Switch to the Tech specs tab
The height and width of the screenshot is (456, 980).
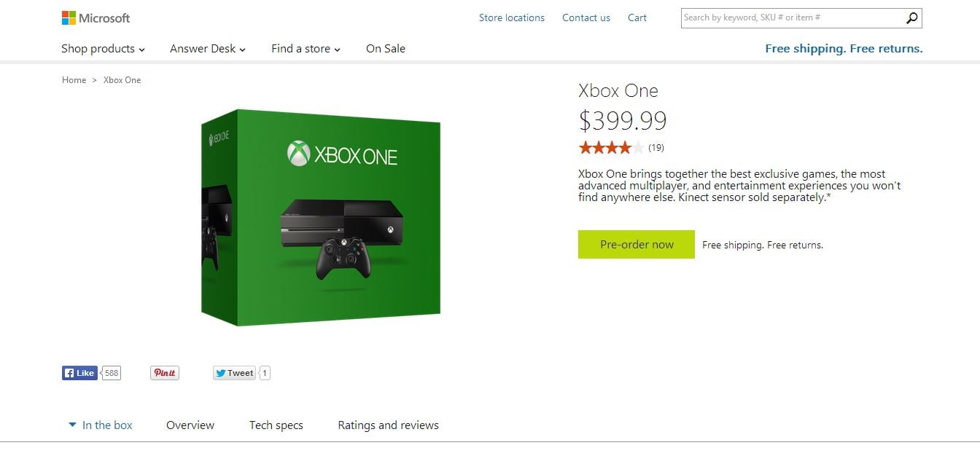(x=276, y=425)
